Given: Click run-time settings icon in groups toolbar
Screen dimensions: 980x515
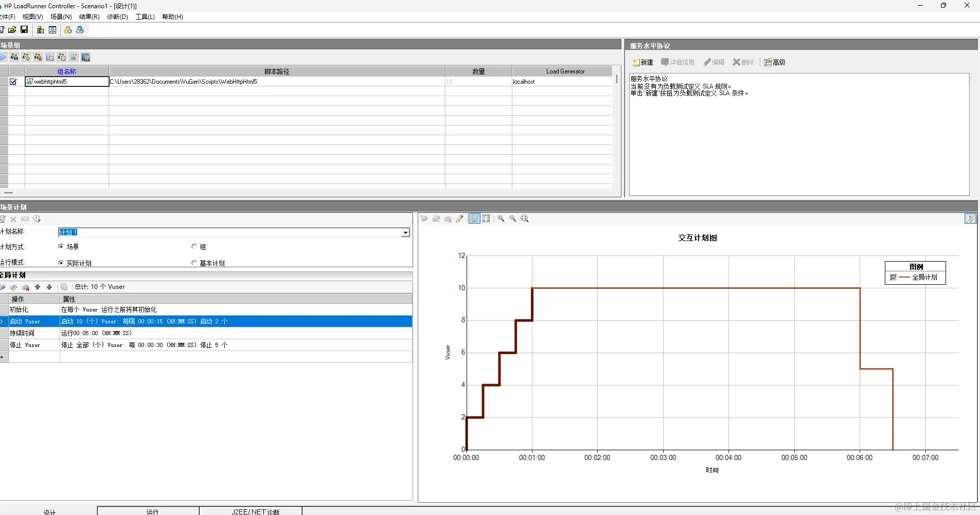Looking at the screenshot, I should pos(50,57).
